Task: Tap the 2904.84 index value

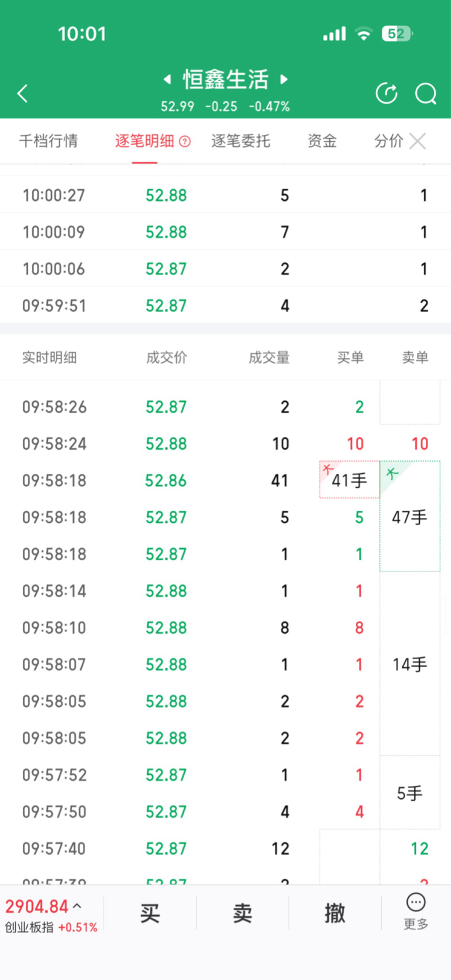Action: (37, 907)
